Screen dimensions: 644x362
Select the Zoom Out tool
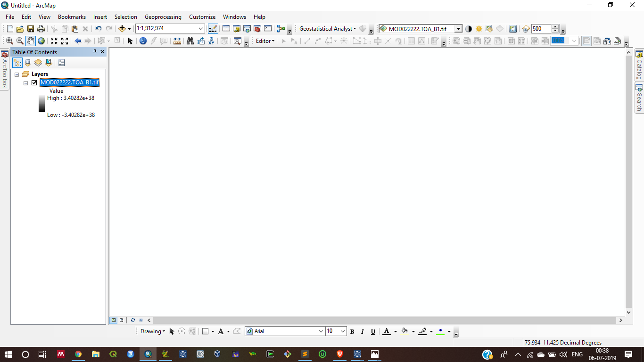pos(20,41)
